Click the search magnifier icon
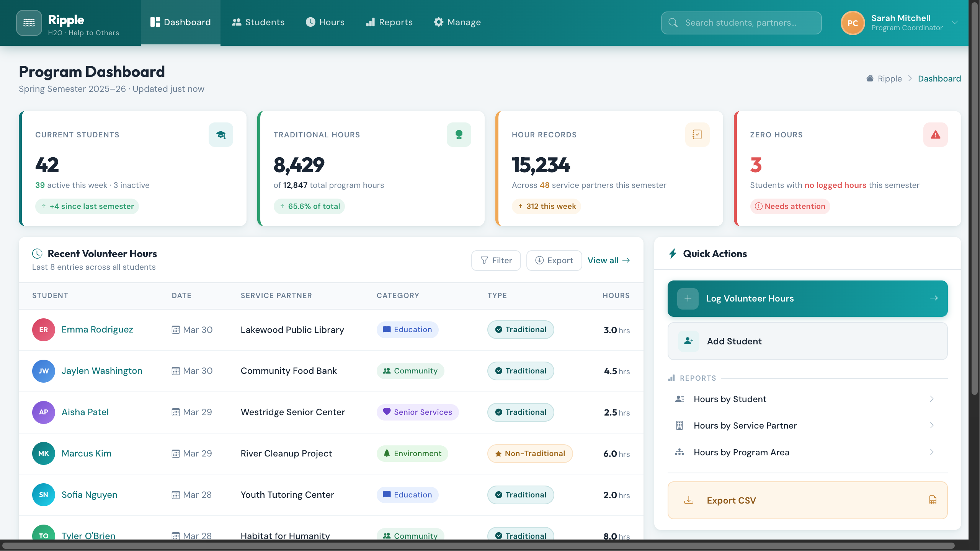980x551 pixels. [x=673, y=23]
